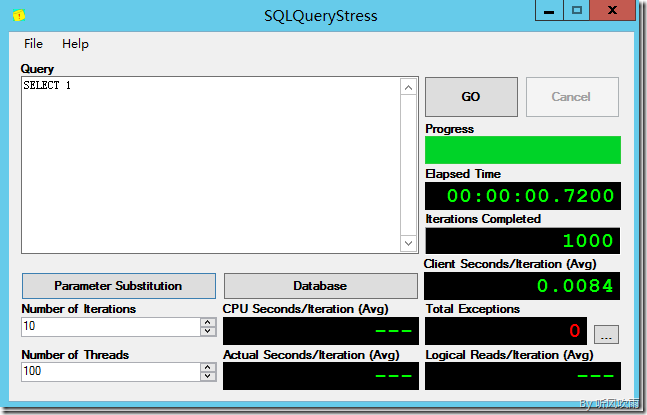This screenshot has height=415, width=647.
Task: Click the SQLQueryStress app icon in title bar
Action: [x=19, y=16]
